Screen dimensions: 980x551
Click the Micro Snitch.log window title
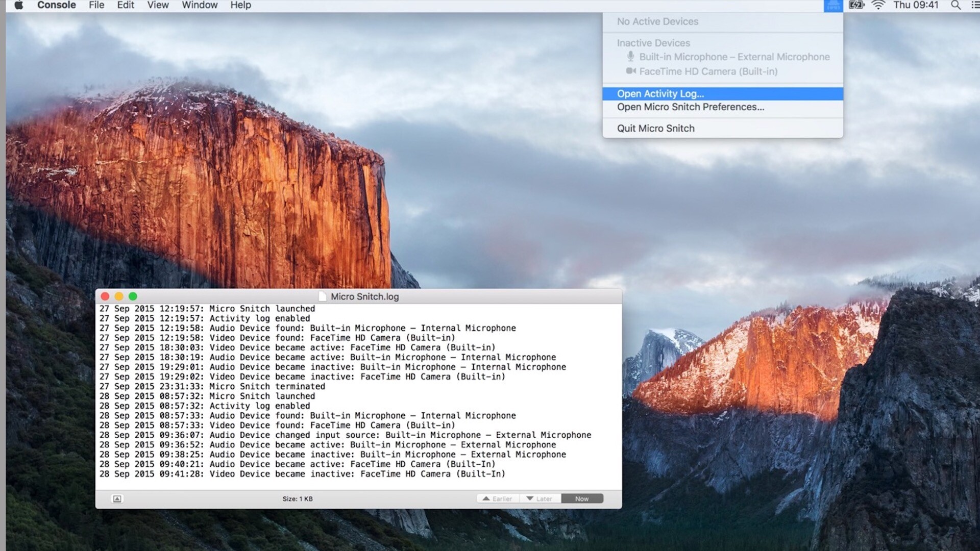coord(364,296)
